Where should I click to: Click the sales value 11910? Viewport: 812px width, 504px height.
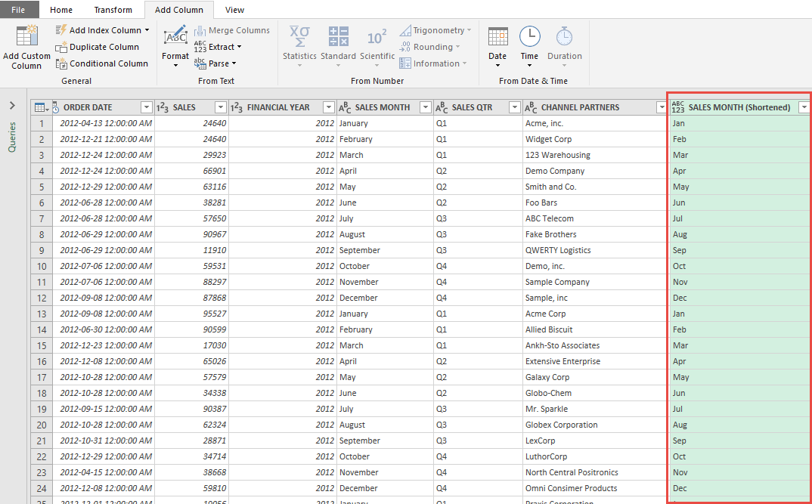(x=191, y=250)
